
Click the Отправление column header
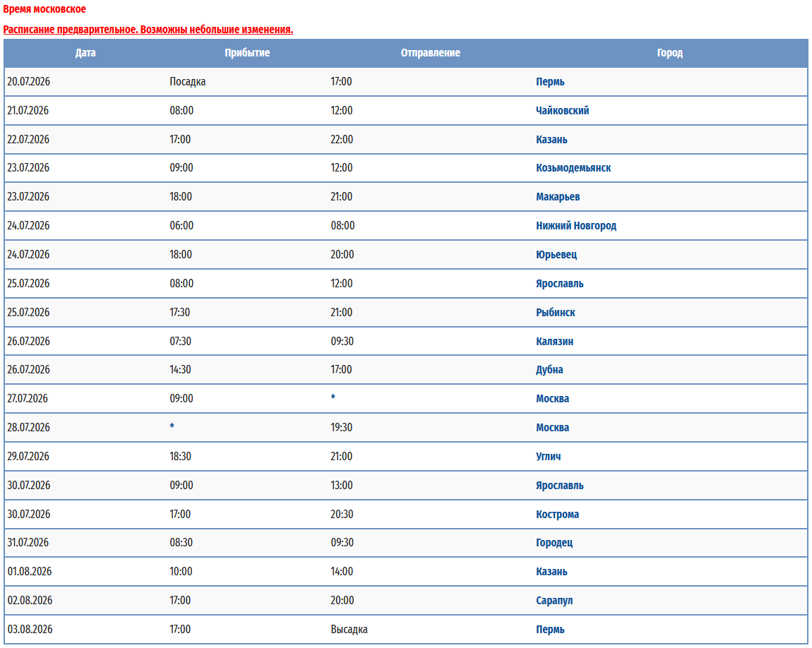click(430, 53)
